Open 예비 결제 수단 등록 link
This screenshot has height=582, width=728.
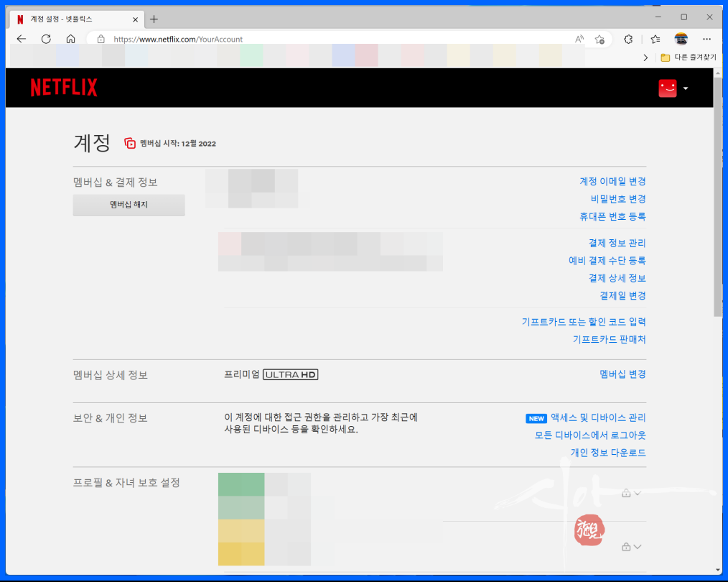607,261
